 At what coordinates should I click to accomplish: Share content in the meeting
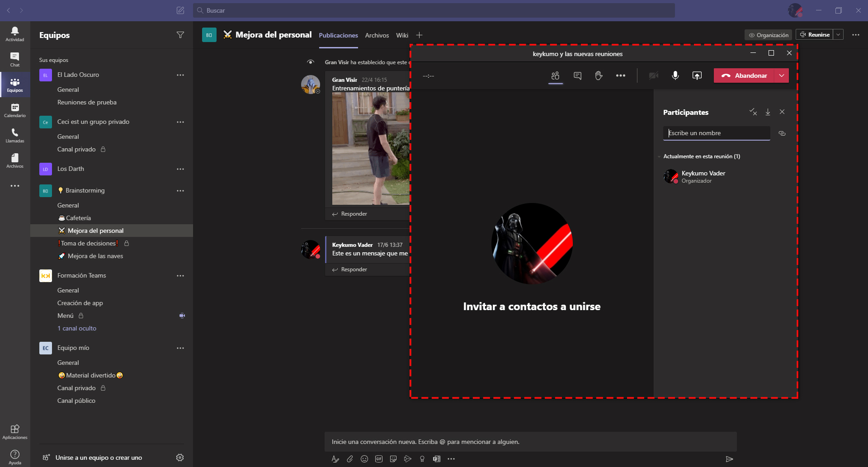pyautogui.click(x=697, y=75)
